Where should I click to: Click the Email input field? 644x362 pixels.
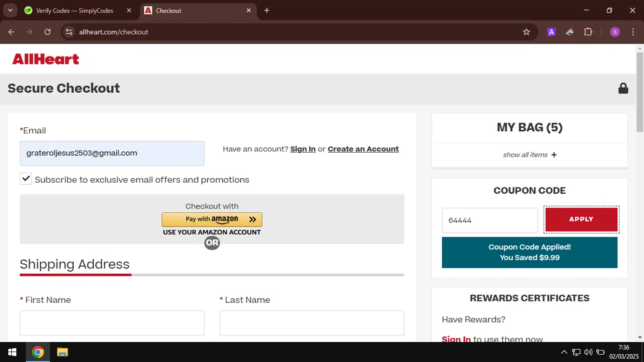(112, 154)
